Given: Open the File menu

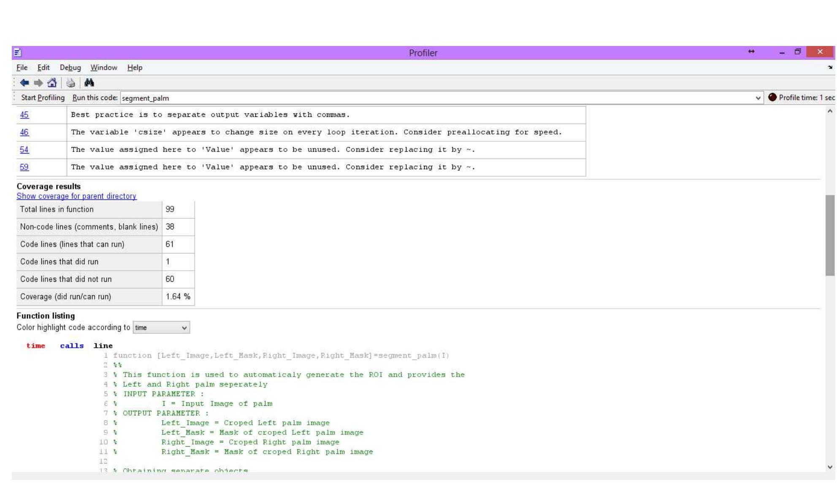Looking at the screenshot, I should [22, 67].
